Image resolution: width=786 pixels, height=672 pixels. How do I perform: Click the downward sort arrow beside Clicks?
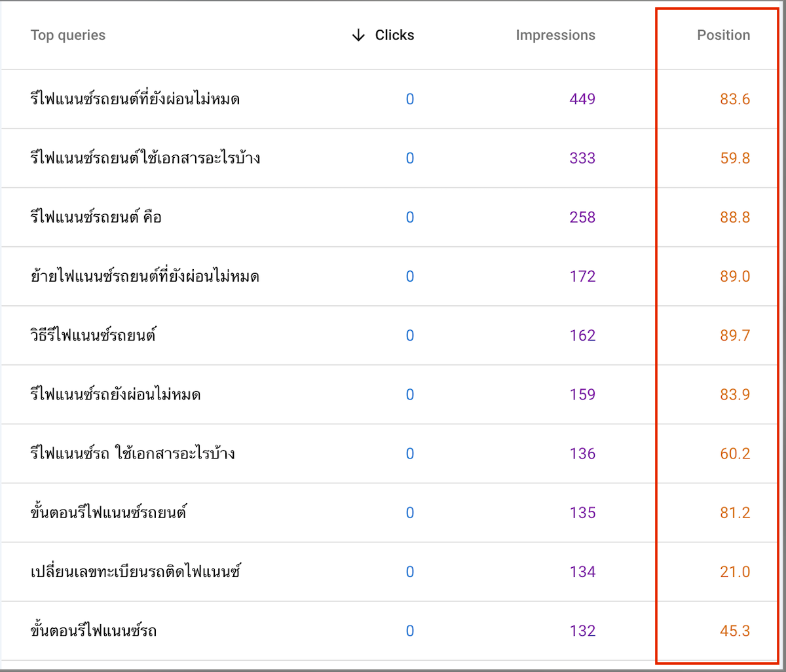pyautogui.click(x=358, y=35)
